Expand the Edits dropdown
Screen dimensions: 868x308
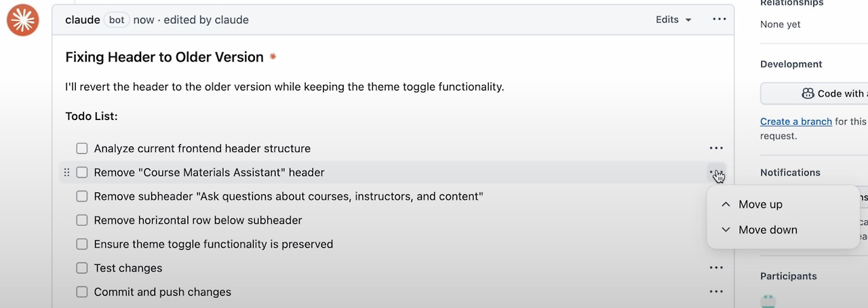[673, 20]
